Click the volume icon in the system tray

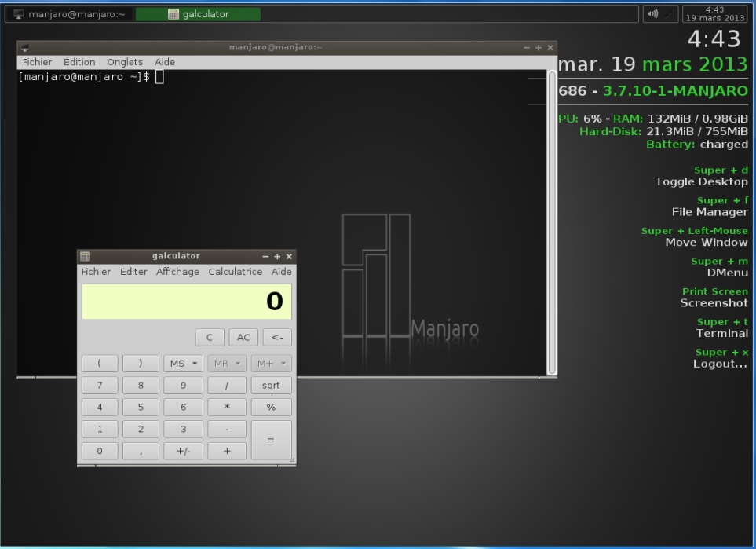tap(652, 14)
